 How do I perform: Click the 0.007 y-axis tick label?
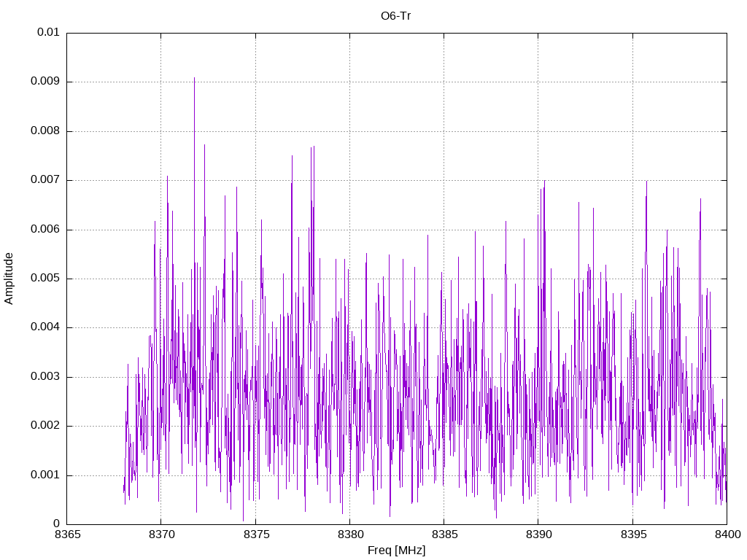[x=45, y=180]
